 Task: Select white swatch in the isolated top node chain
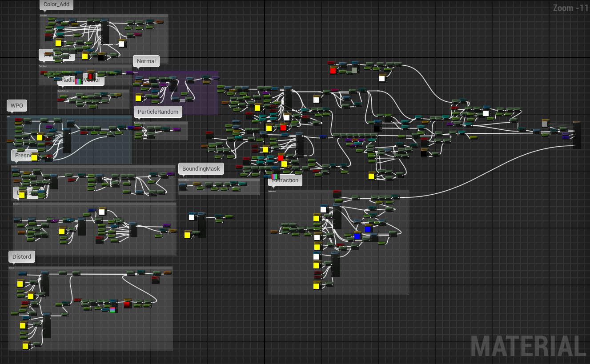click(x=382, y=78)
